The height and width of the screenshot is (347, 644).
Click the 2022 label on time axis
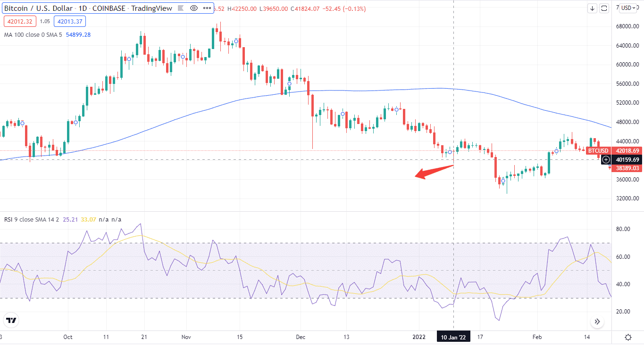(x=419, y=337)
